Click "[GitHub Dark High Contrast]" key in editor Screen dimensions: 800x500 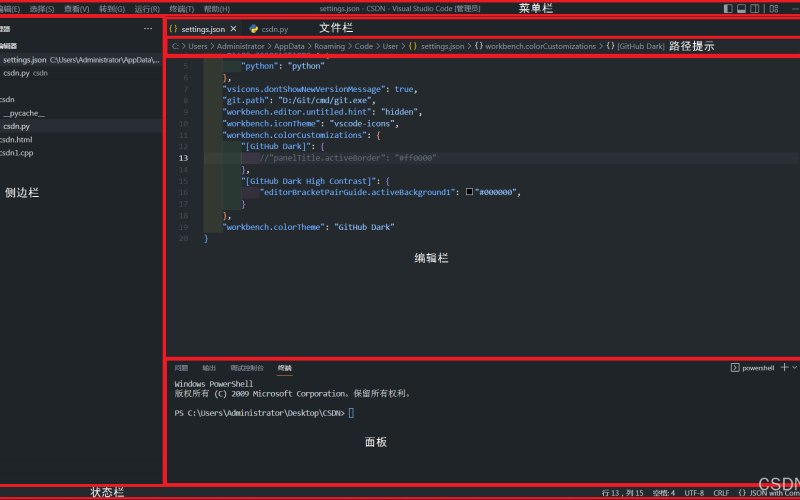[311, 181]
